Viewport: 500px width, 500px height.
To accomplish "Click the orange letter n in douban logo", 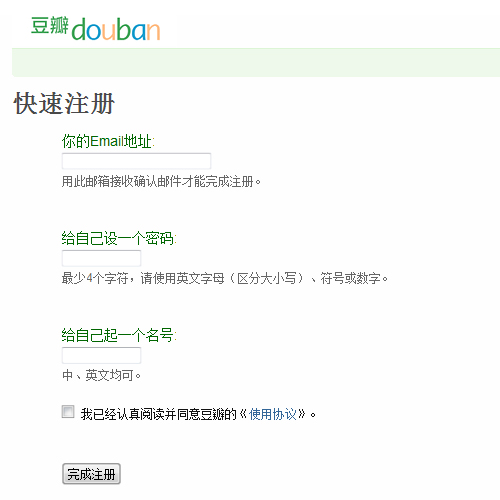I will (x=154, y=31).
